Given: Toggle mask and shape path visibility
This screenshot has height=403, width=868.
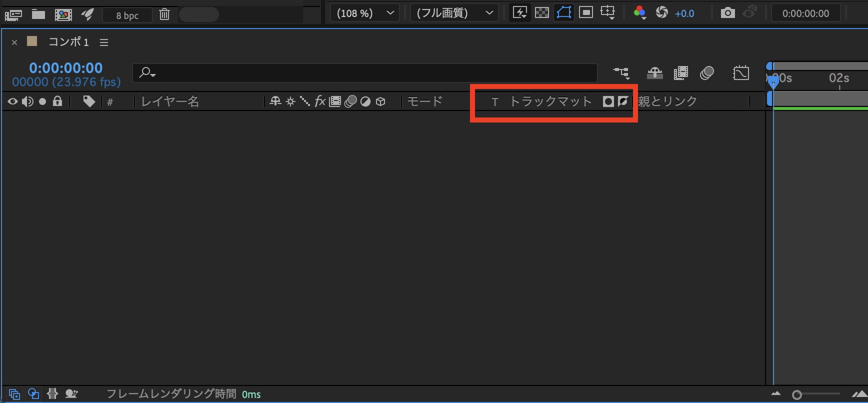Looking at the screenshot, I should point(564,13).
